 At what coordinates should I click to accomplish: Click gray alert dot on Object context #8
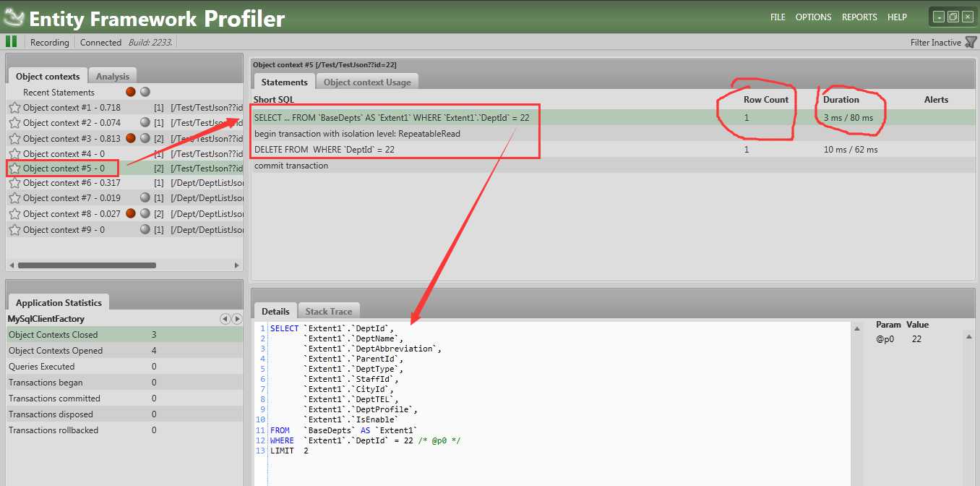tap(145, 213)
